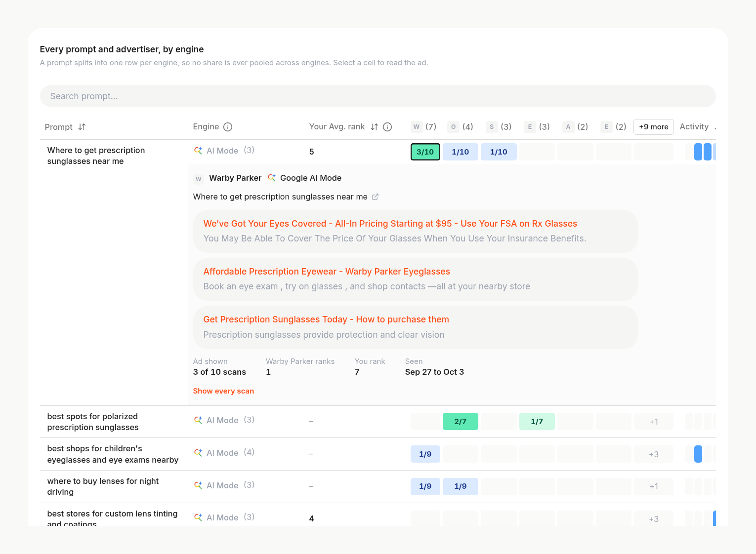The height and width of the screenshot is (554, 756).
Task: Expand the children's eyeglasses prompt row
Action: [113, 454]
